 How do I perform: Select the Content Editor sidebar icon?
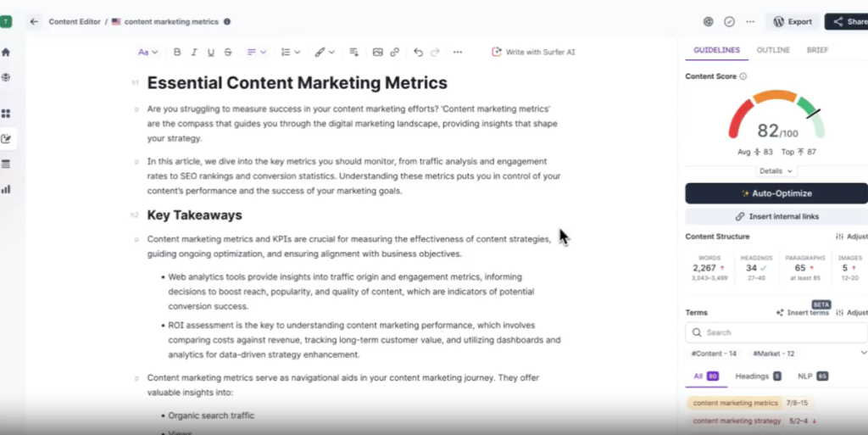click(6, 138)
